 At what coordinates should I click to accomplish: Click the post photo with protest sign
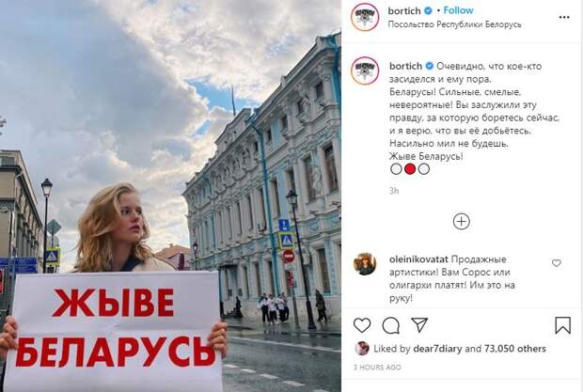point(170,196)
